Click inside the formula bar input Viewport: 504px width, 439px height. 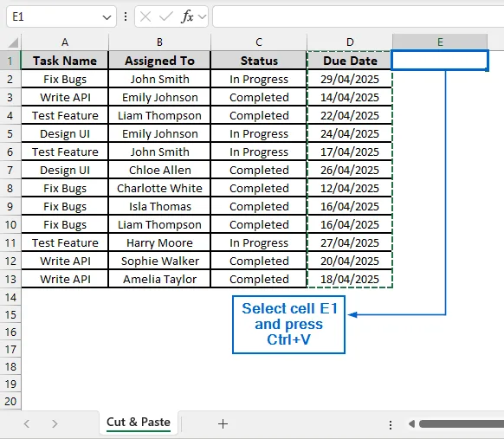[358, 16]
